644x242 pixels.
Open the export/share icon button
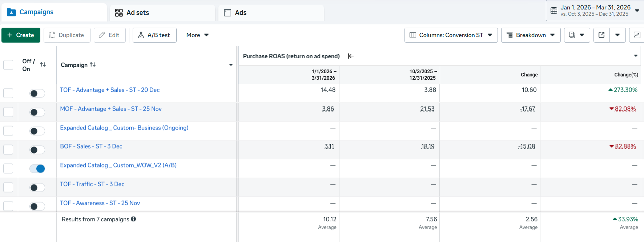point(601,35)
